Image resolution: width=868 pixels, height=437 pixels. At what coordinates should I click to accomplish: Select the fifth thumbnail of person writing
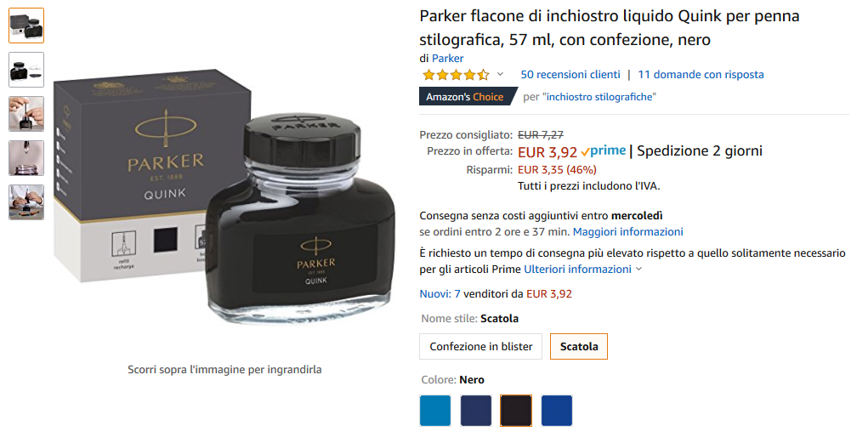pos(26,202)
